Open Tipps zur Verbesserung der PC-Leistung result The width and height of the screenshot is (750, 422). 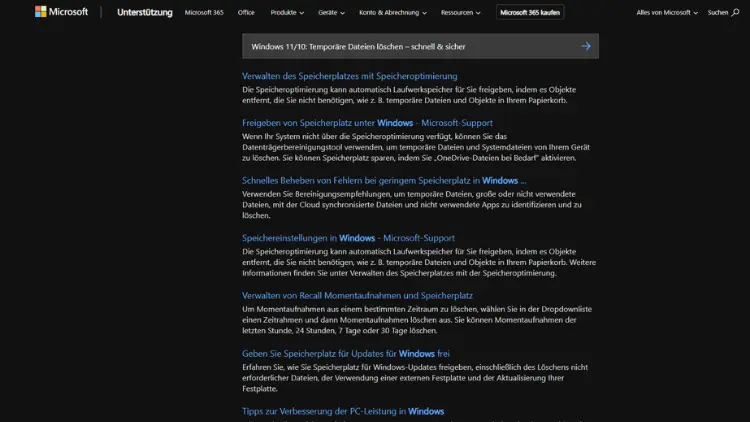point(343,411)
